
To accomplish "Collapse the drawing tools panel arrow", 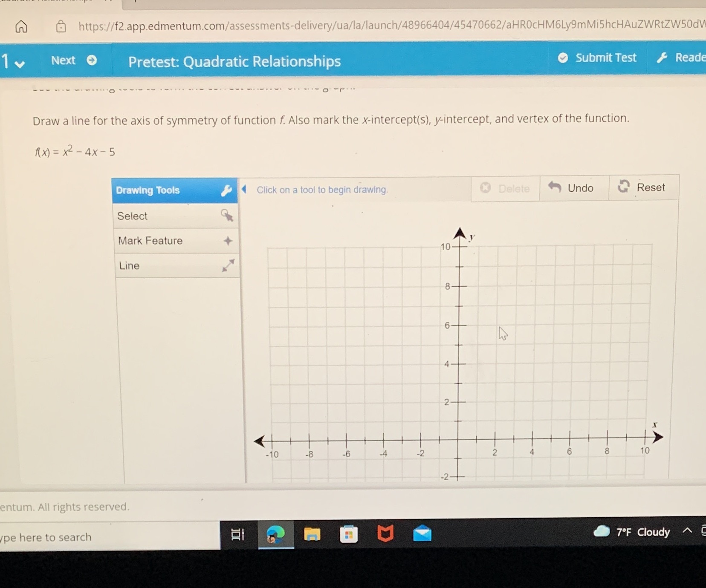I will 244,189.
